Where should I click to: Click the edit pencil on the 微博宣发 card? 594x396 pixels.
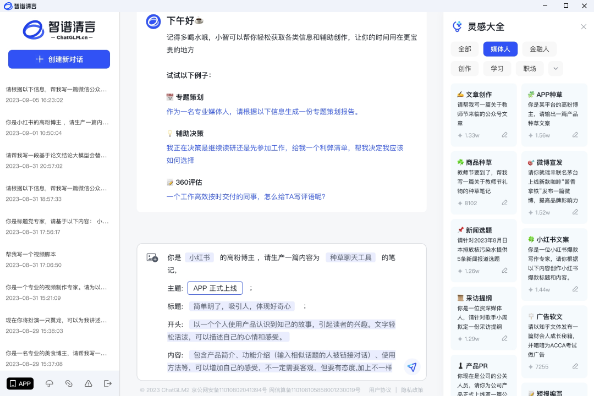[x=575, y=212]
